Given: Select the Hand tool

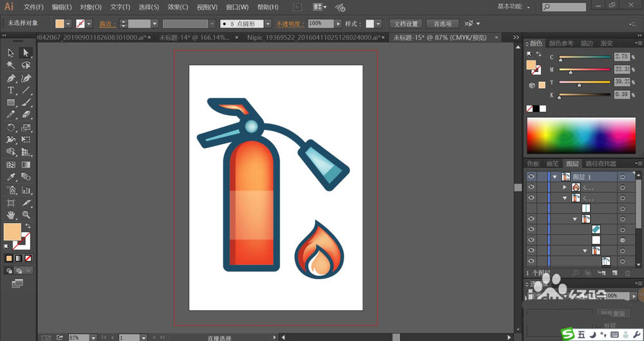Looking at the screenshot, I should (x=11, y=215).
